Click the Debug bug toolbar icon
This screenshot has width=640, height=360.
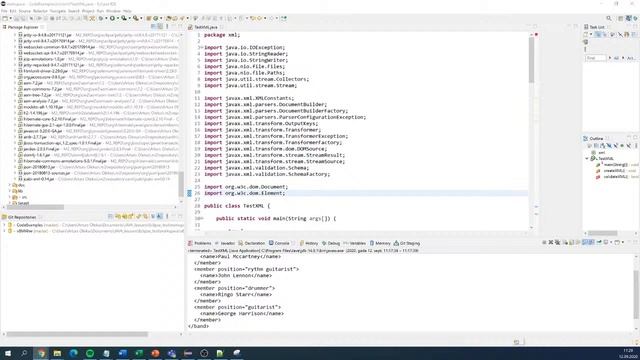(100, 18)
